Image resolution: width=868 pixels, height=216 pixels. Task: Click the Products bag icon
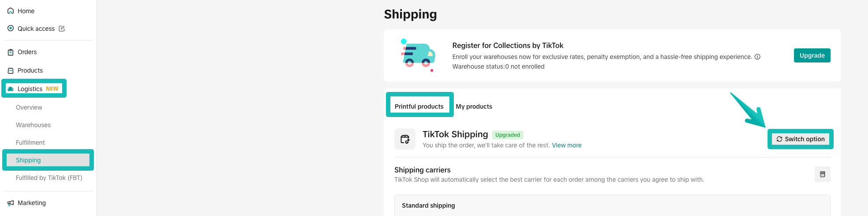pos(11,70)
